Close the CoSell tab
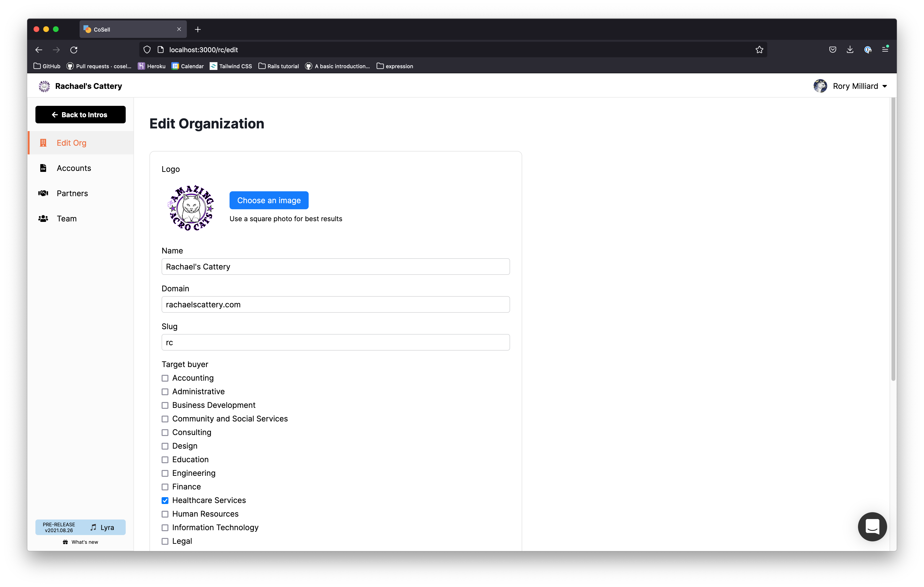This screenshot has width=924, height=587. (179, 30)
